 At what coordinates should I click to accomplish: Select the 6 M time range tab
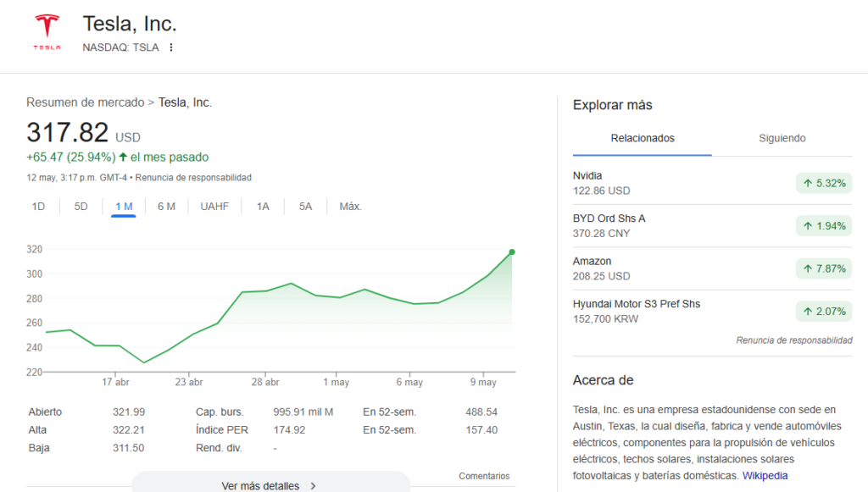click(166, 207)
